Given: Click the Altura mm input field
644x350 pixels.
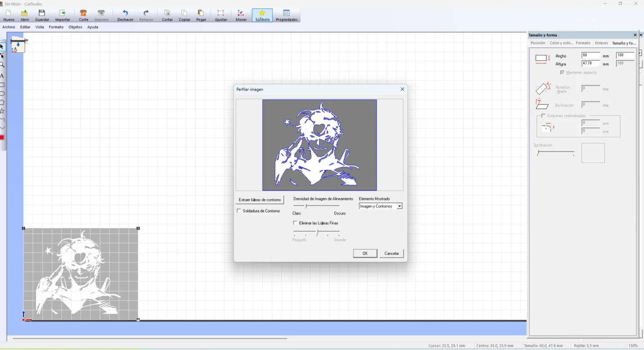Looking at the screenshot, I should (590, 64).
